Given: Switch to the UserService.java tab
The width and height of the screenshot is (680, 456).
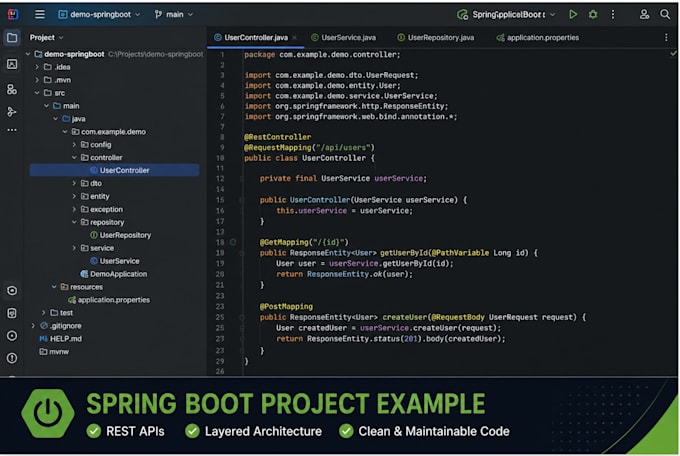Looking at the screenshot, I should point(344,38).
